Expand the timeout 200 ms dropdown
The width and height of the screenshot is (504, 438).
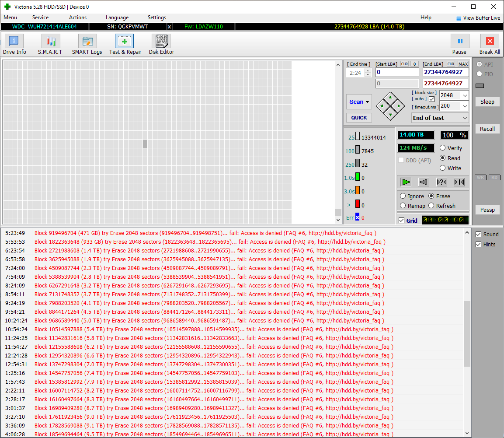tap(465, 106)
